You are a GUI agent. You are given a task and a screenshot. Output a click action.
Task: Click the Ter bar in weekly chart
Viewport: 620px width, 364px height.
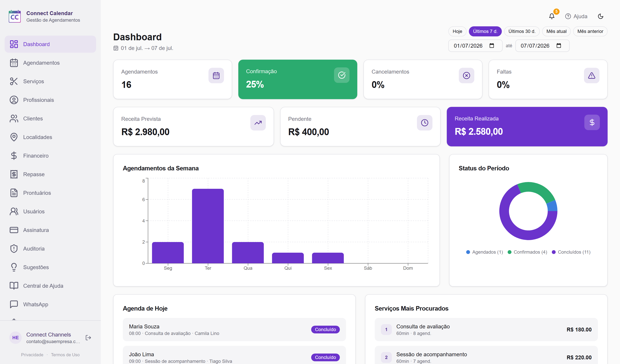(208, 226)
